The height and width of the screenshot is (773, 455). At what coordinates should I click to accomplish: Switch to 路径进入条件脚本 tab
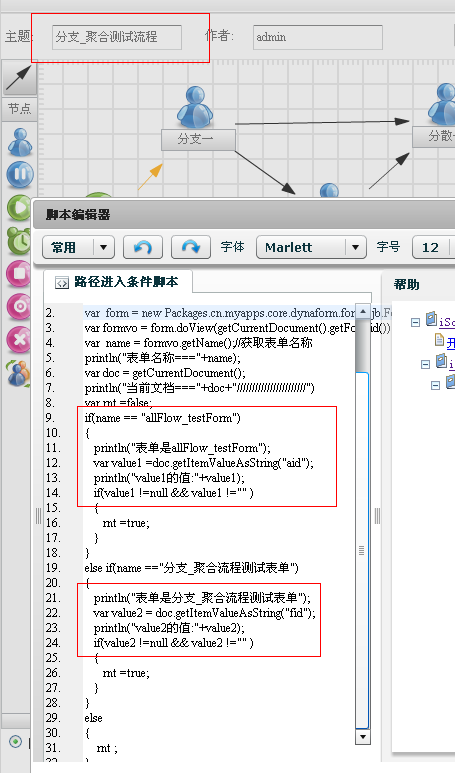pyautogui.click(x=118, y=282)
